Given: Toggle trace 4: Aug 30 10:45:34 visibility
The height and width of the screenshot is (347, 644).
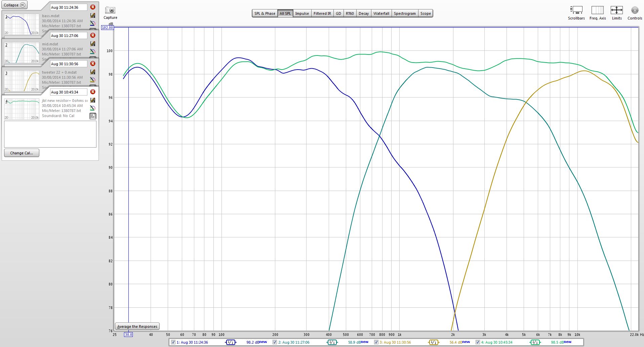Looking at the screenshot, I should tap(478, 342).
